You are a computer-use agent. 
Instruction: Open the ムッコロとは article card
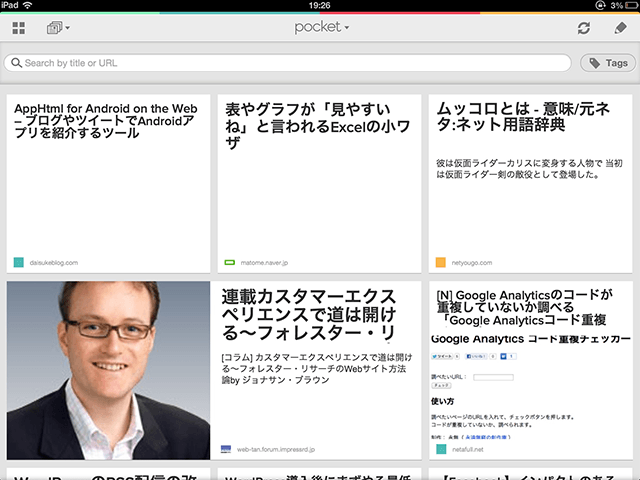click(530, 183)
